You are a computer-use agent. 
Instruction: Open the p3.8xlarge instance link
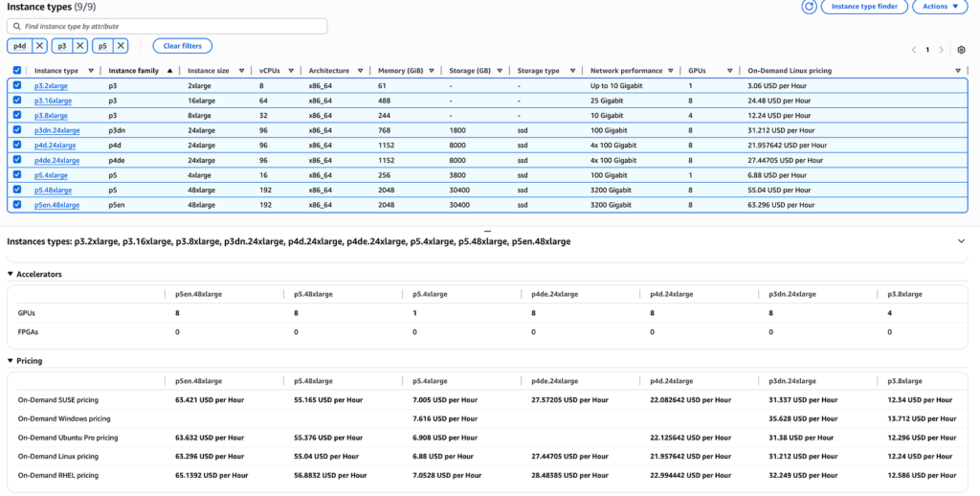tap(52, 116)
